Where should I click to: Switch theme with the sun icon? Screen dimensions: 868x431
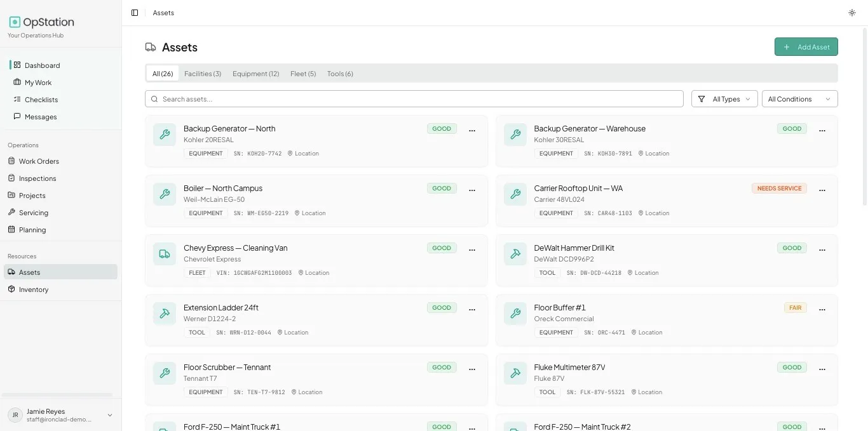(852, 13)
